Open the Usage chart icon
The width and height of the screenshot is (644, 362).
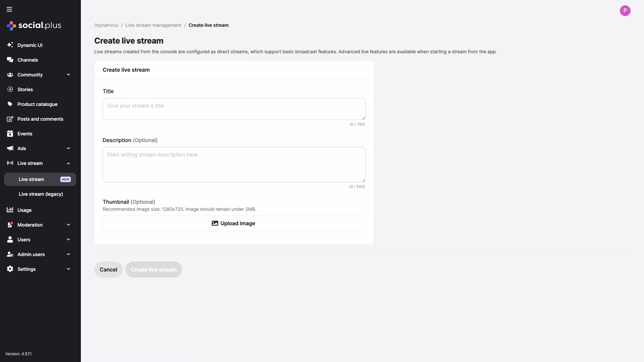10,210
